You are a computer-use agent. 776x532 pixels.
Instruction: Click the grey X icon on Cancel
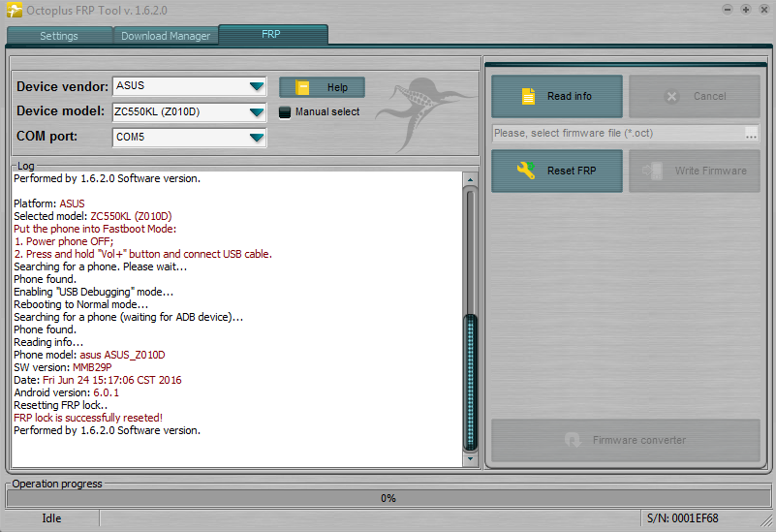pyautogui.click(x=671, y=96)
